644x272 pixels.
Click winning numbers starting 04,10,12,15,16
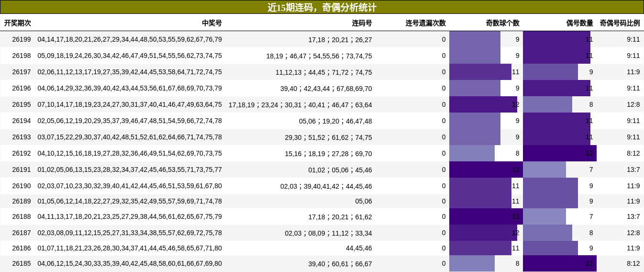coord(130,153)
